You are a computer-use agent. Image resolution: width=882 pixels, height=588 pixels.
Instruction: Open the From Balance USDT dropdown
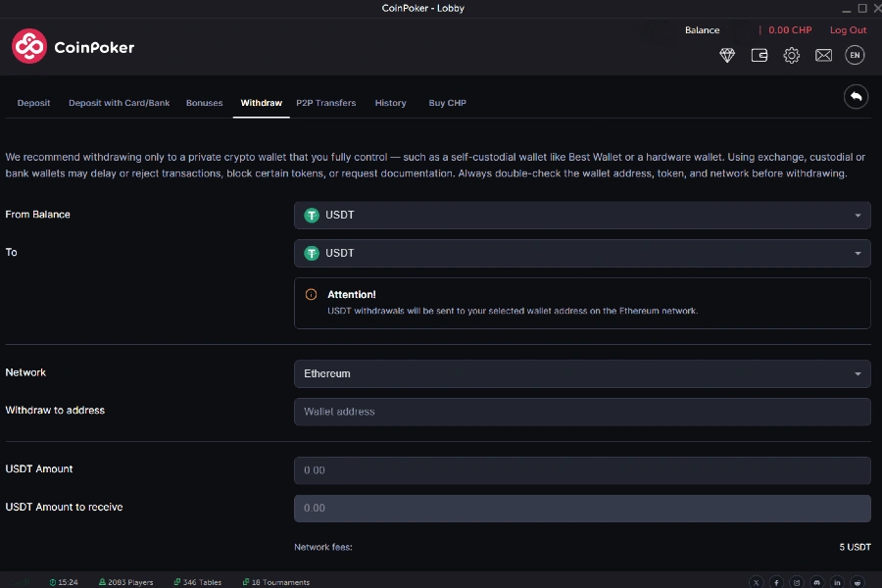tap(582, 215)
